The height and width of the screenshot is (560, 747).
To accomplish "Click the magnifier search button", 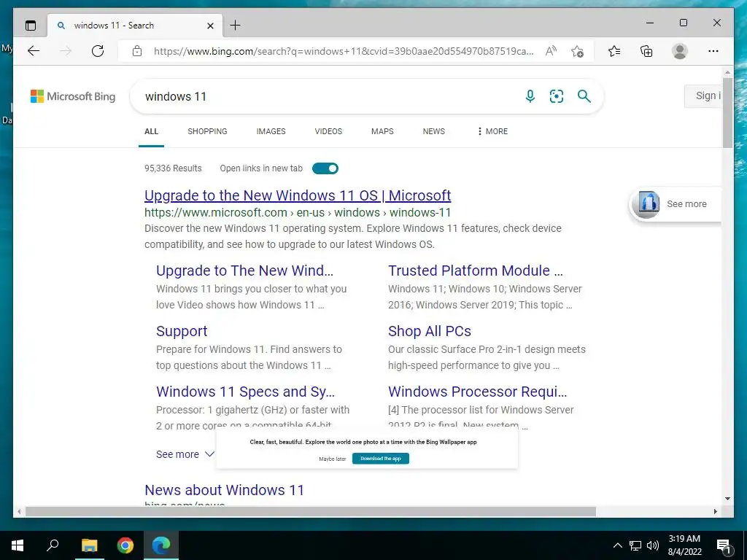I will coord(584,96).
